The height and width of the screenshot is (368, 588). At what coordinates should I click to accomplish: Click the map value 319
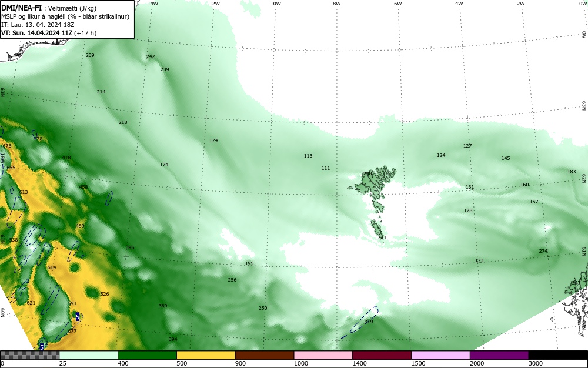coord(369,322)
